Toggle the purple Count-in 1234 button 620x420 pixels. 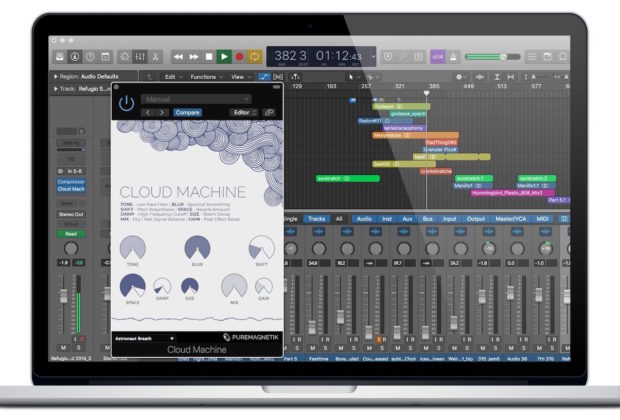pos(438,57)
